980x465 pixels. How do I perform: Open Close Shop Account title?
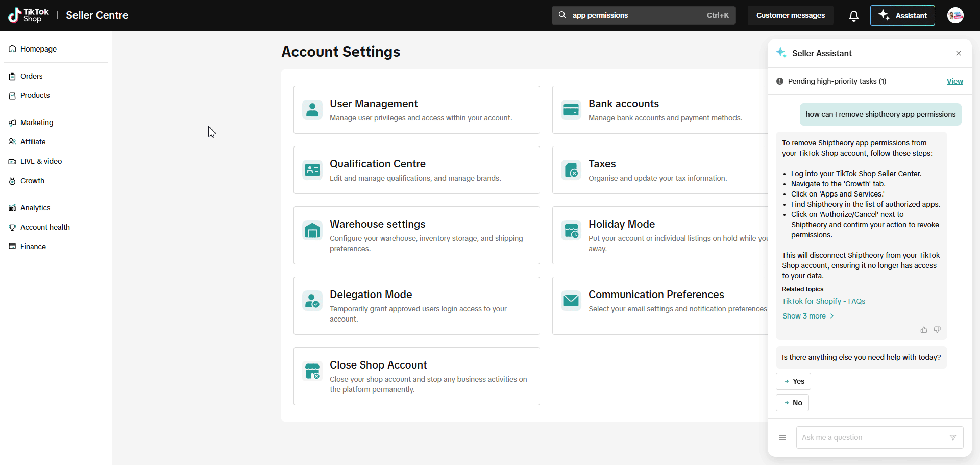click(x=378, y=365)
